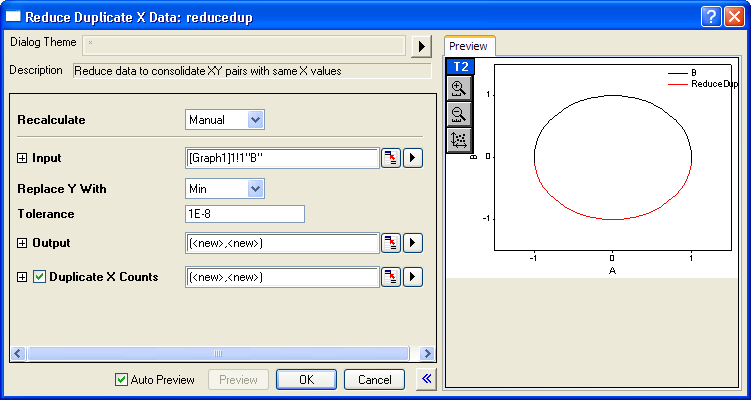
Task: Uncheck the Auto Preview checkbox
Action: pos(122,380)
